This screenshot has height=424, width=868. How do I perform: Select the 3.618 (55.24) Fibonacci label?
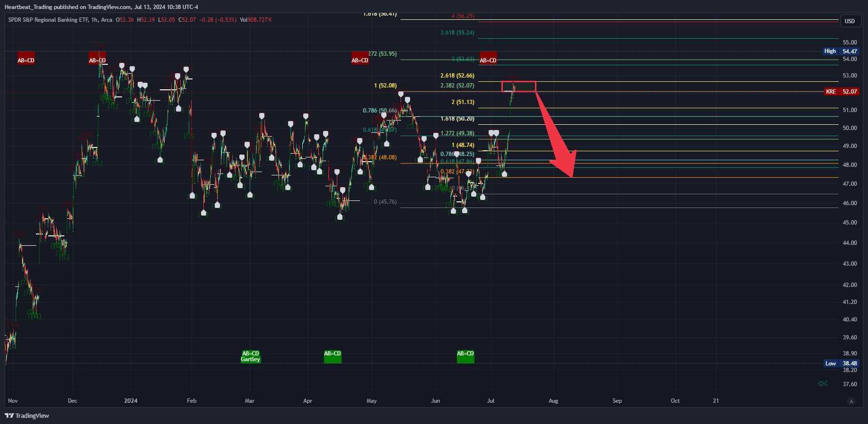pos(457,33)
